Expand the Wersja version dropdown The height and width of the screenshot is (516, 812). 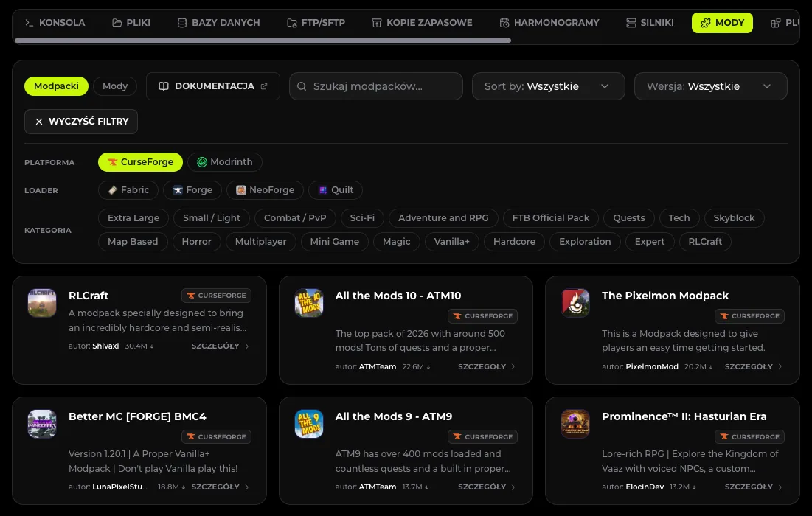[710, 86]
